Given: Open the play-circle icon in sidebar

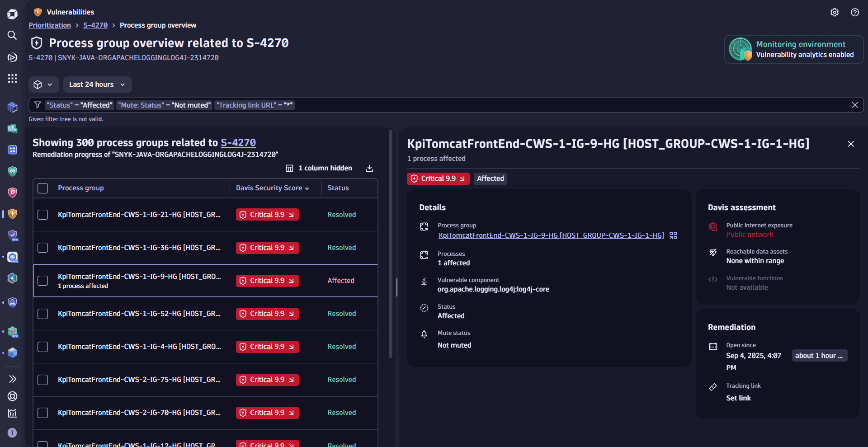Looking at the screenshot, I should point(12,57).
